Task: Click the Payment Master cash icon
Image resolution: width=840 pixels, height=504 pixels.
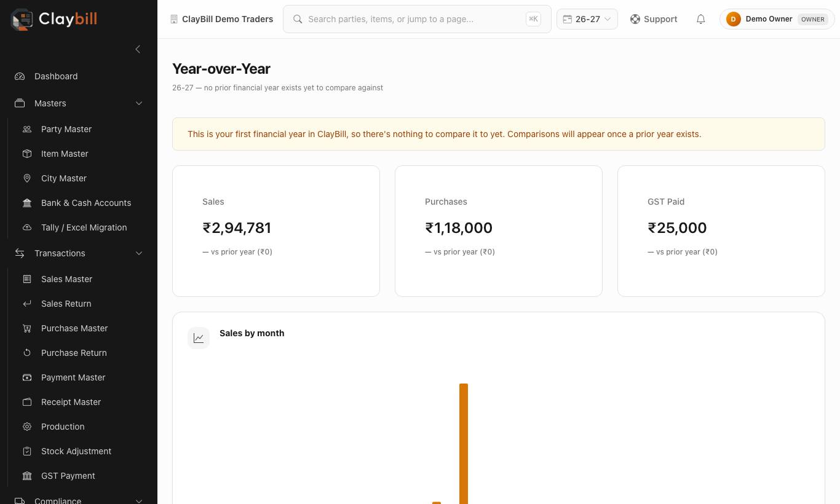Action: [27, 377]
